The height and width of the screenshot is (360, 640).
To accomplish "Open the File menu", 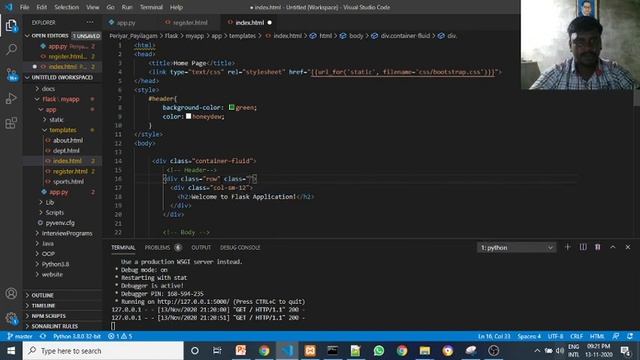I will click(24, 7).
